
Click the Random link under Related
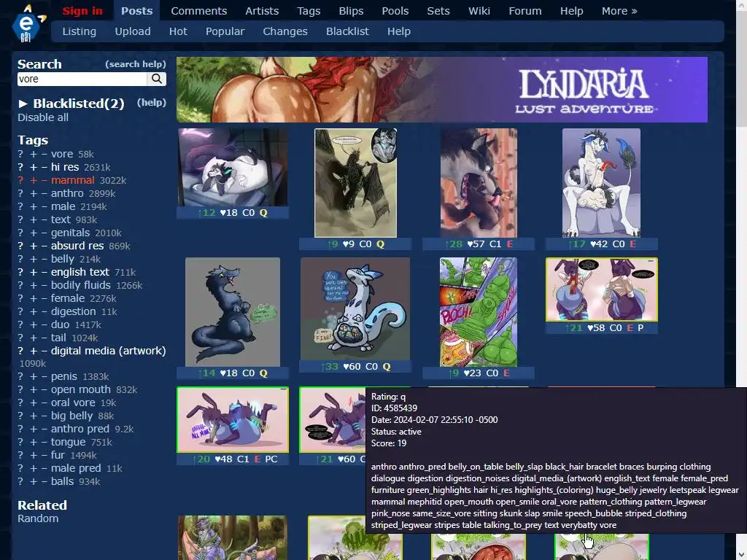(x=38, y=518)
